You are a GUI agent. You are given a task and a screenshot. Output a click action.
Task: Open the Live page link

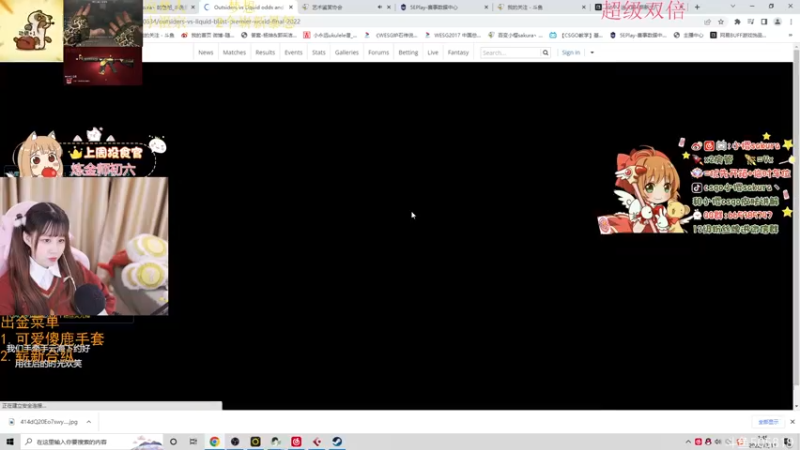[433, 53]
